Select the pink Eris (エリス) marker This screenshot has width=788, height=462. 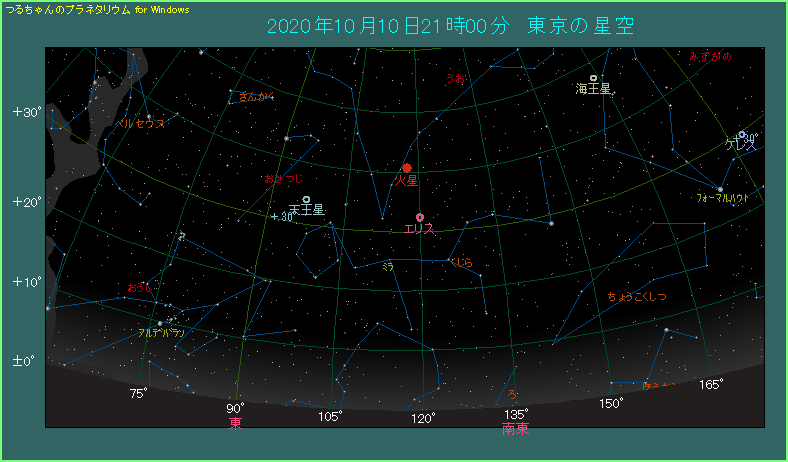420,217
